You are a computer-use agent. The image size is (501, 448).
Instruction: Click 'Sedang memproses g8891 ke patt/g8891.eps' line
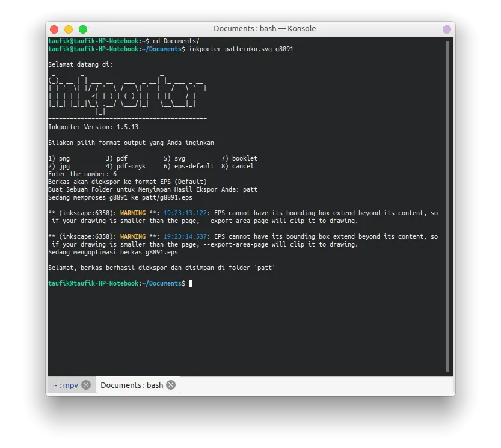click(x=120, y=197)
